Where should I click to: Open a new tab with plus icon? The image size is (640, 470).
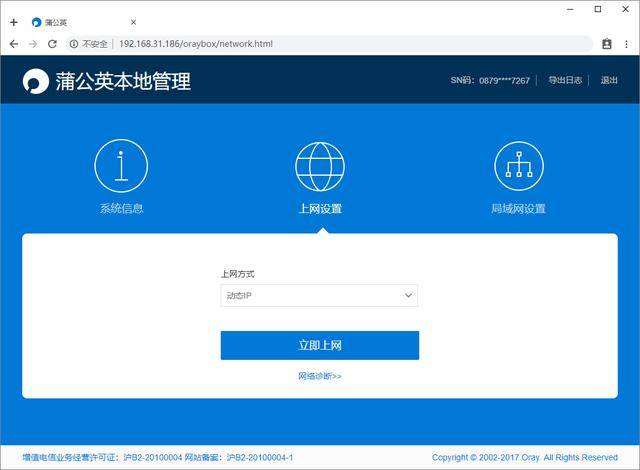tap(13, 22)
